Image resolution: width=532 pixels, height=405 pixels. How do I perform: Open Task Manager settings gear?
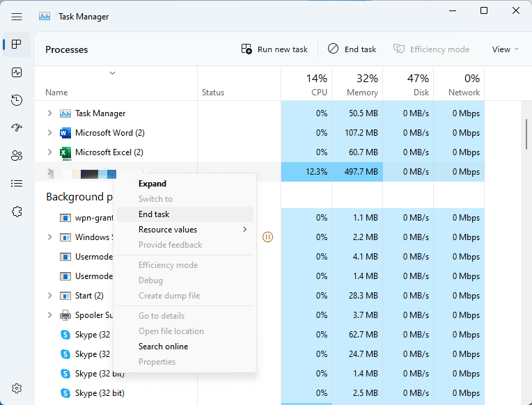pyautogui.click(x=17, y=388)
